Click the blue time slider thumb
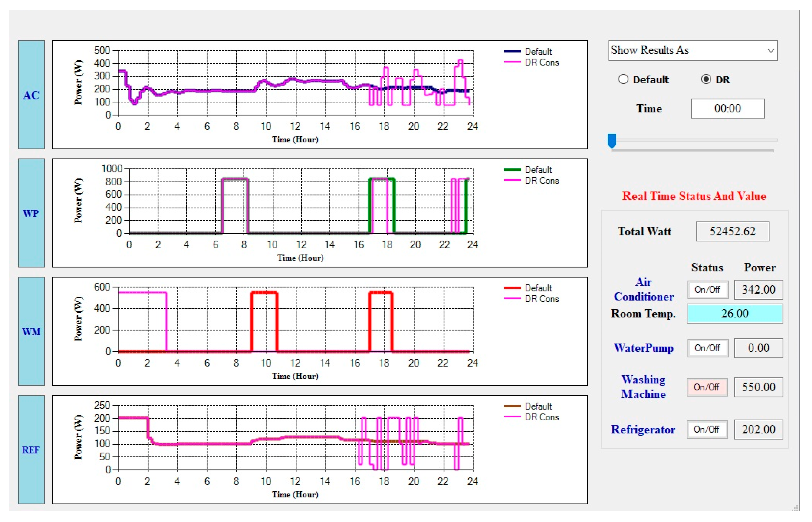The width and height of the screenshot is (812, 522). tap(612, 140)
